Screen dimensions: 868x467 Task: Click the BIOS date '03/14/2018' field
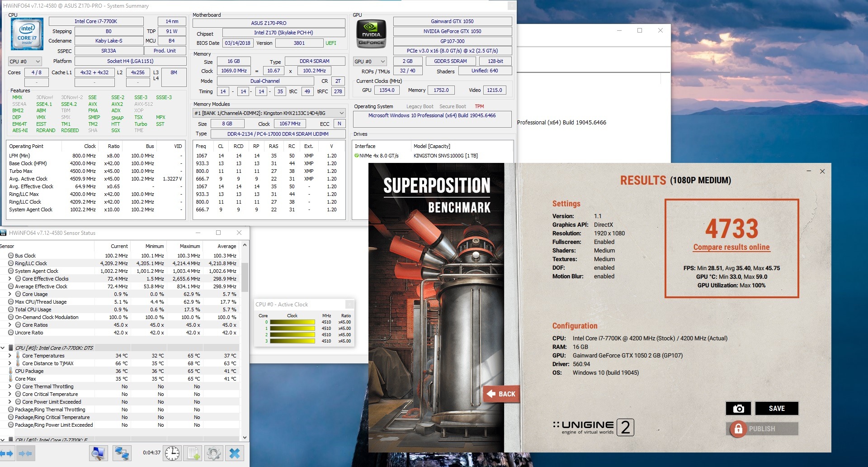click(238, 43)
